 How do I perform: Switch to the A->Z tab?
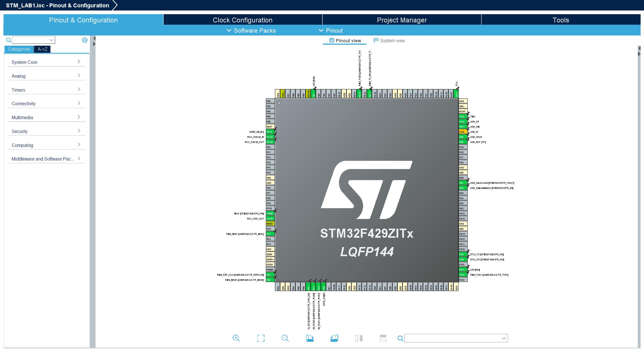(42, 49)
